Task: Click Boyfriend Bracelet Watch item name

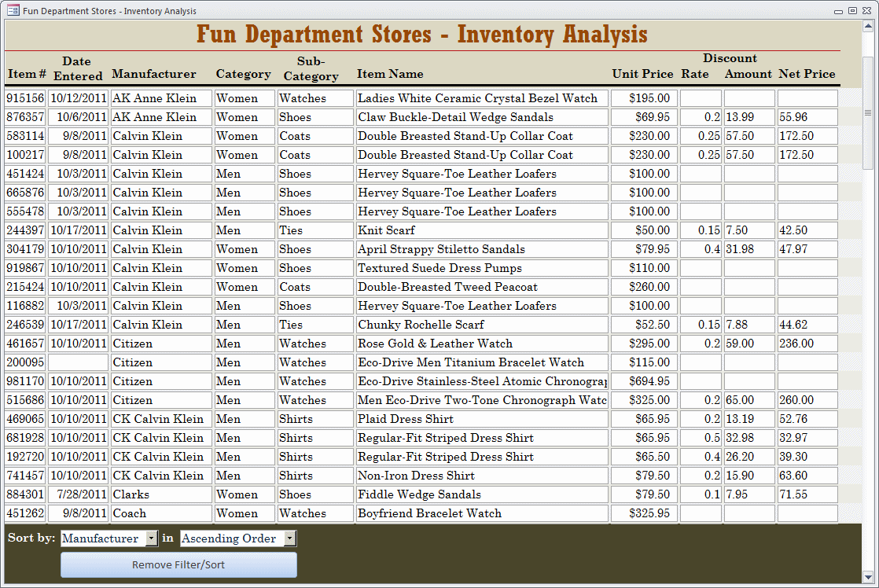Action: pos(482,513)
